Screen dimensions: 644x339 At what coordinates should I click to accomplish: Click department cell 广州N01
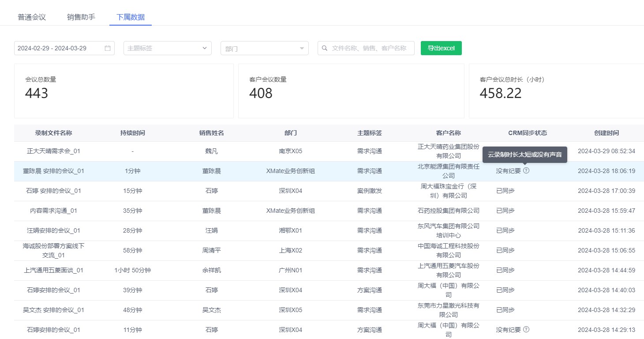tap(291, 270)
